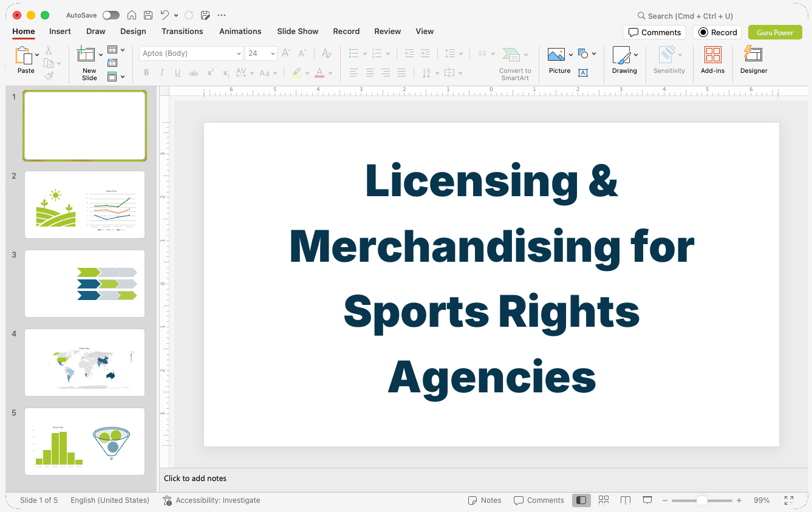This screenshot has height=512, width=812.
Task: Apply the yellow text highlight color
Action: pyautogui.click(x=296, y=73)
